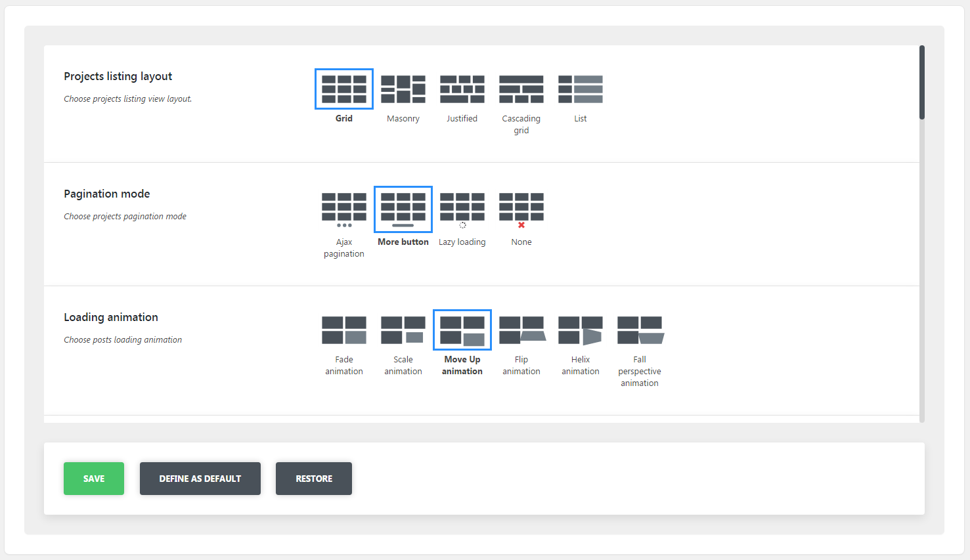The width and height of the screenshot is (970, 560).
Task: Restore settings with the Restore button
Action: pyautogui.click(x=314, y=479)
